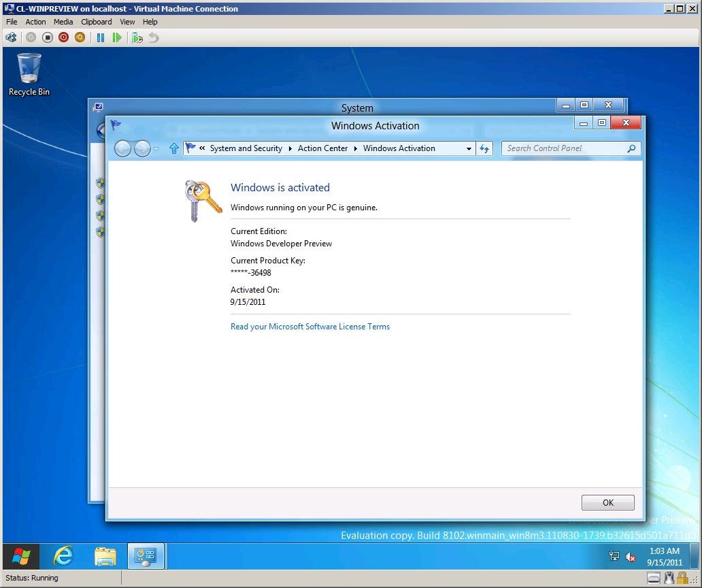Screen dimensions: 702x588
Task: Pause the virtual machine
Action: click(101, 37)
